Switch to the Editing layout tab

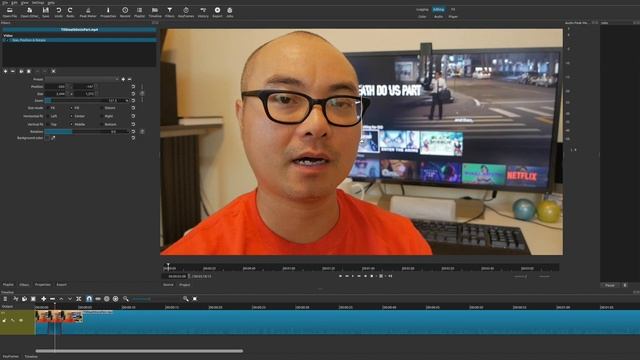pos(438,9)
